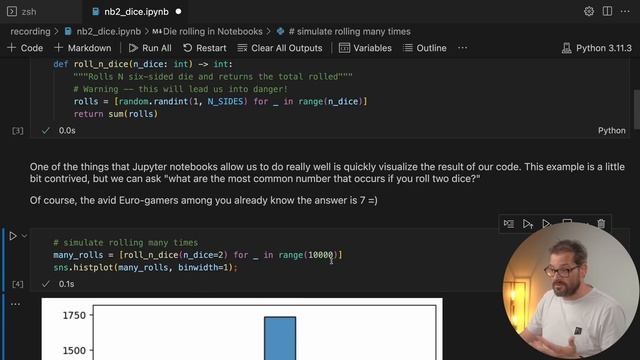Delete cell using trash icon

click(x=601, y=224)
